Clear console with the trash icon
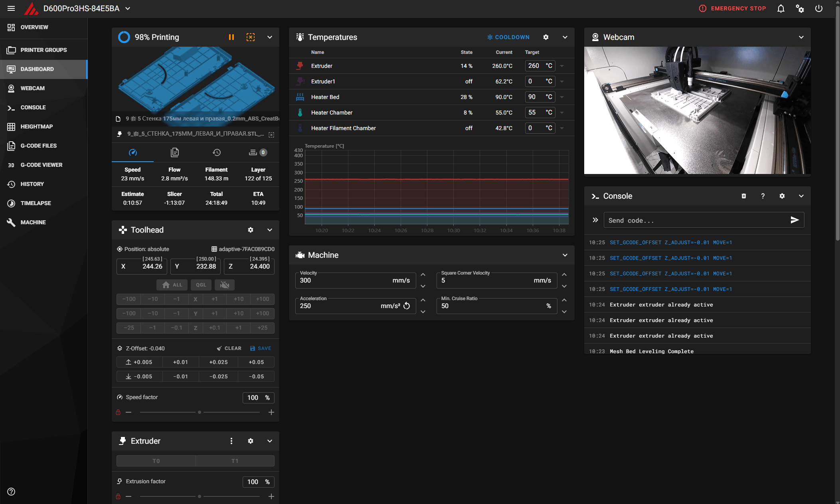 pyautogui.click(x=744, y=196)
